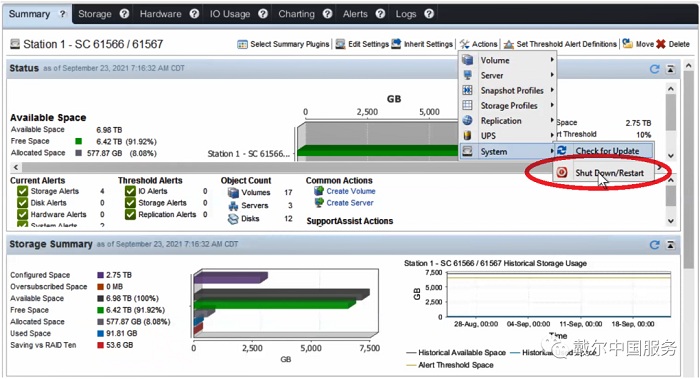
Task: Switch to the Storage tab
Action: (95, 14)
